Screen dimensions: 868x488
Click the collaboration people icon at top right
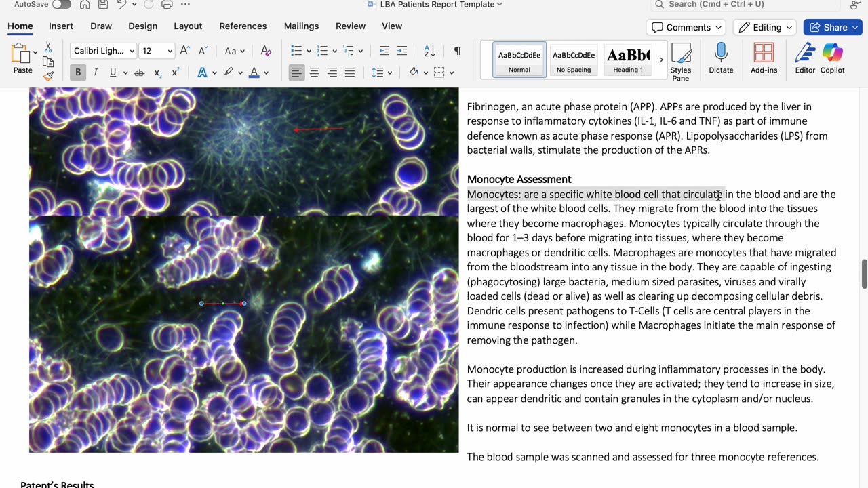pos(854,5)
